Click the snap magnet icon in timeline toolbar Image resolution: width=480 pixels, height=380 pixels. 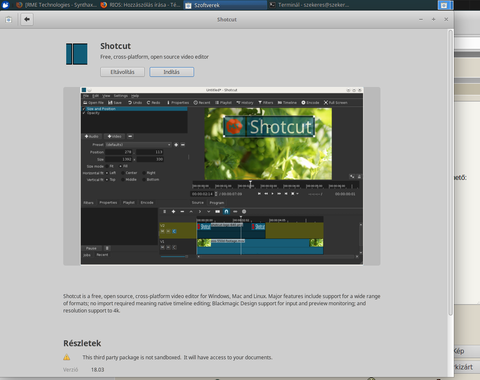[226, 212]
